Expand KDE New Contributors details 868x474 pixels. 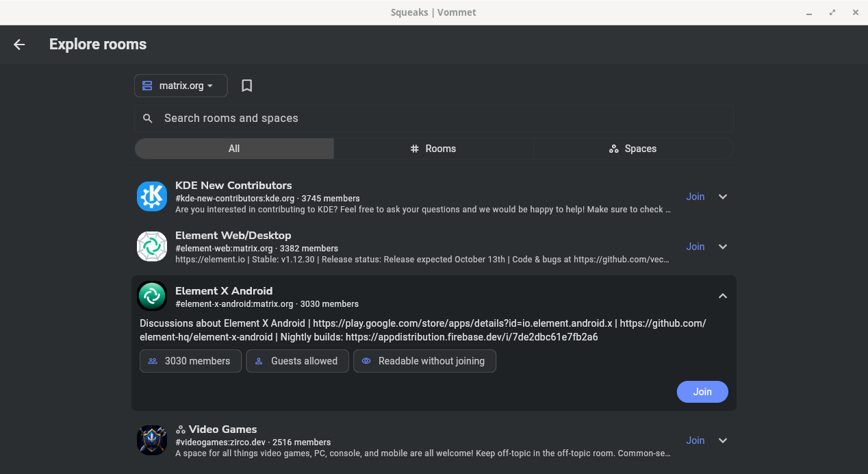coord(723,197)
